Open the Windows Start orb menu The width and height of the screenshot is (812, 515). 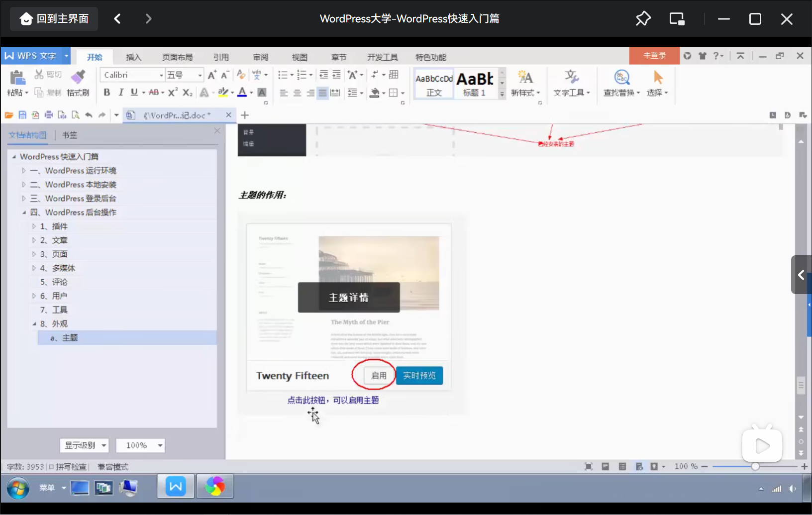tap(18, 488)
